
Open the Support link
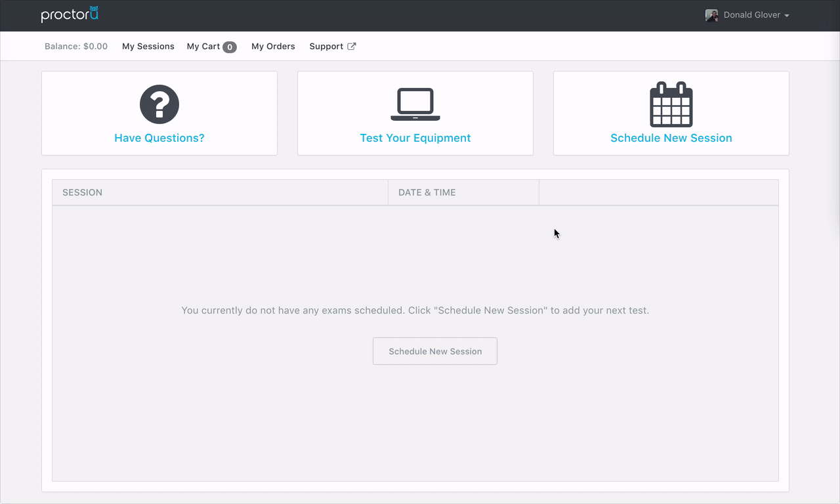click(x=333, y=47)
